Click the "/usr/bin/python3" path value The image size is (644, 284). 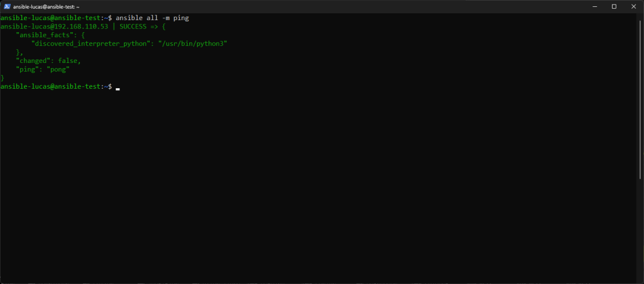[x=194, y=43]
